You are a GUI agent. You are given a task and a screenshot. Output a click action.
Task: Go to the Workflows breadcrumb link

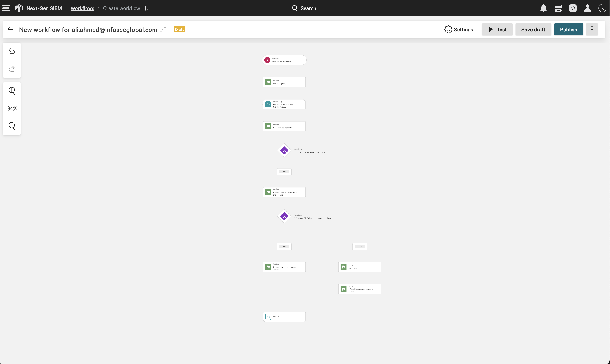pyautogui.click(x=82, y=8)
